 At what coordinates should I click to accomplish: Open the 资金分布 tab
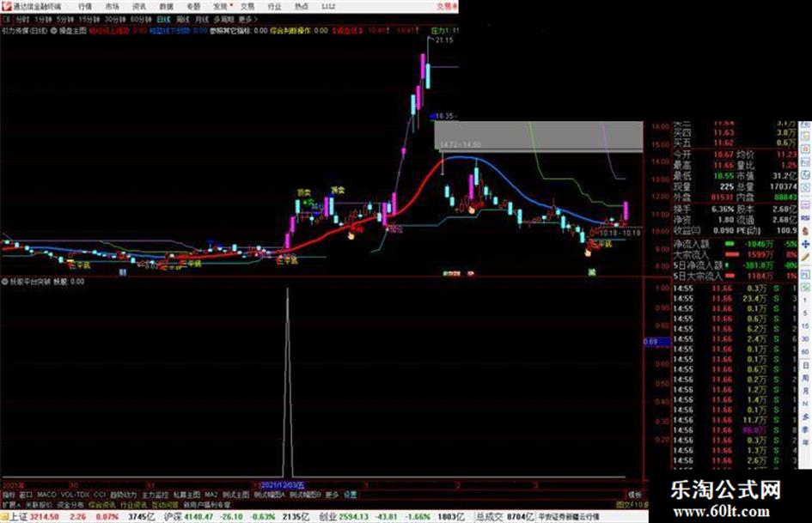70,504
